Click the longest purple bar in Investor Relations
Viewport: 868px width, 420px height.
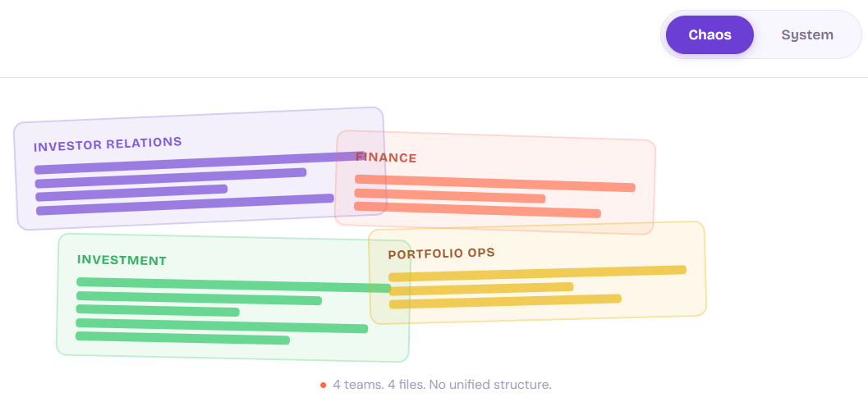click(x=200, y=163)
